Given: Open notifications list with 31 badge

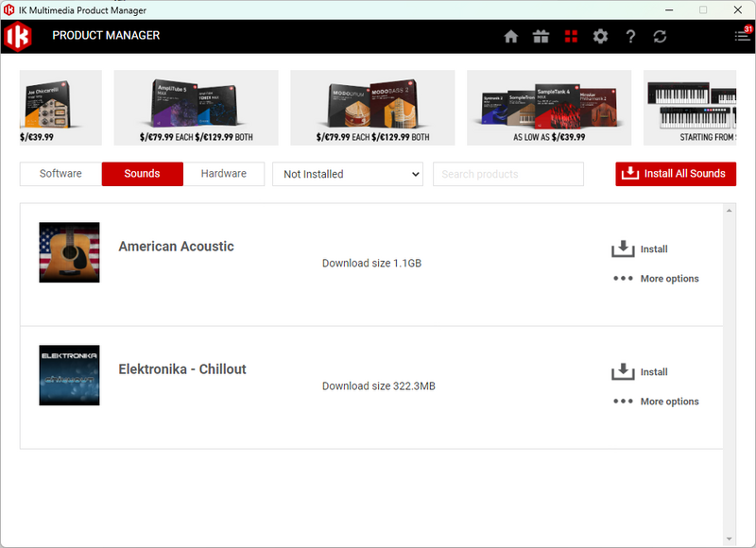Looking at the screenshot, I should click(743, 35).
